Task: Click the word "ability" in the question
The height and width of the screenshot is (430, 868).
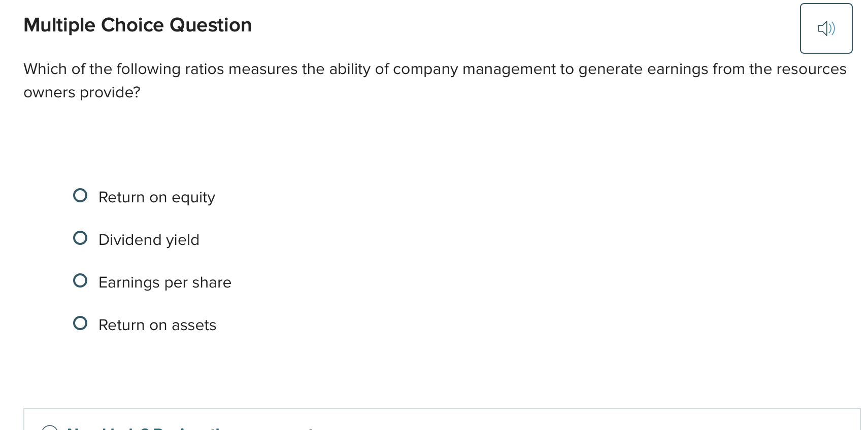Action: [x=350, y=69]
